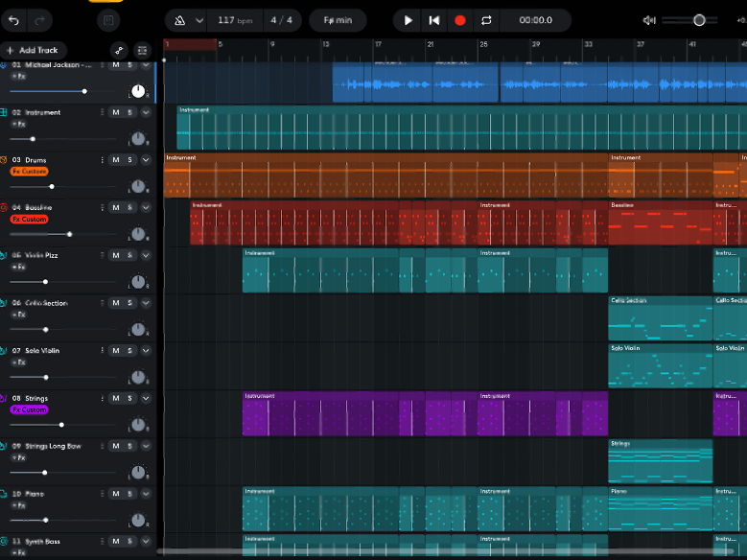The width and height of the screenshot is (747, 560).
Task: Adjust Michael Jackson track volume slider
Action: pos(84,91)
